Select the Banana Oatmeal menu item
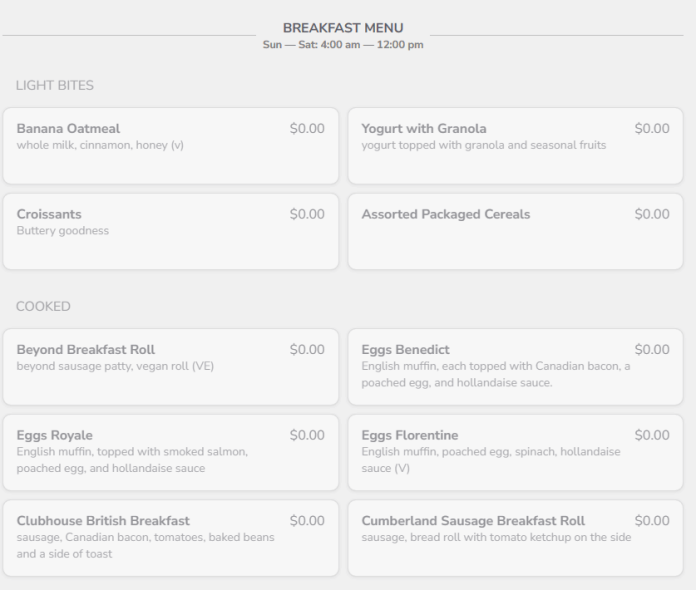This screenshot has width=696, height=590. point(171,146)
